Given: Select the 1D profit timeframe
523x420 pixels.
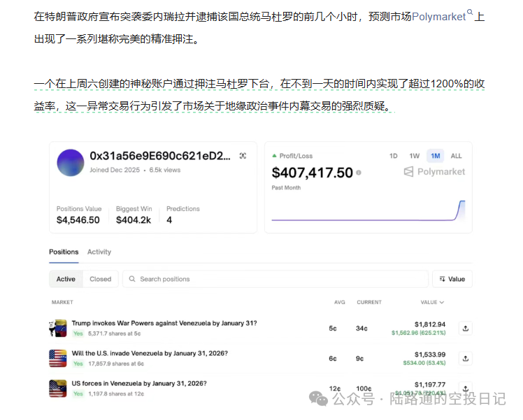Looking at the screenshot, I should 393,156.
